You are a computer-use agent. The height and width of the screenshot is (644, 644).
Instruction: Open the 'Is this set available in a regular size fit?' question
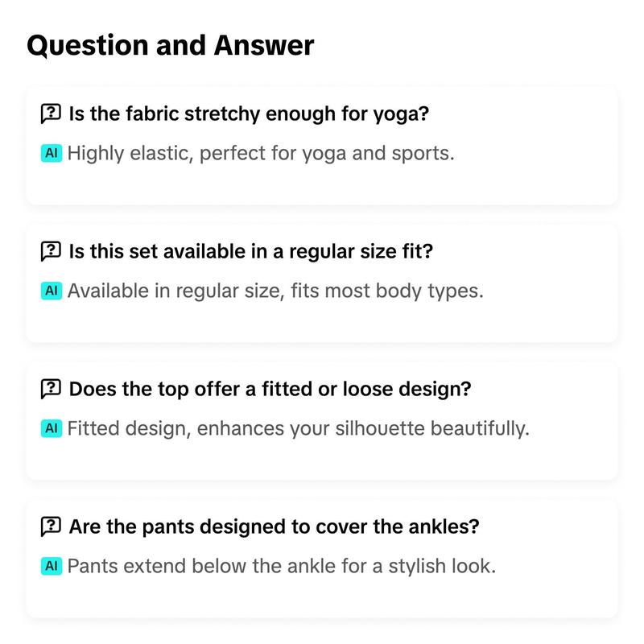coord(251,251)
